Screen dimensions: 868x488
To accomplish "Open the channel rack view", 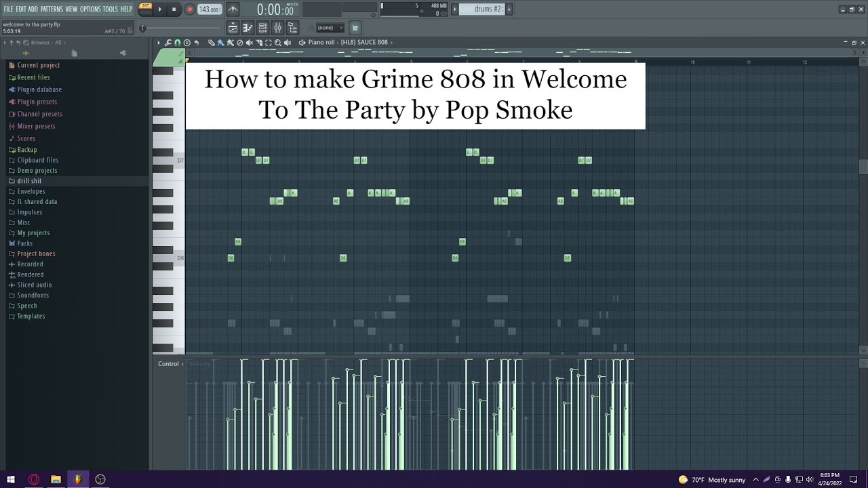I will (262, 28).
